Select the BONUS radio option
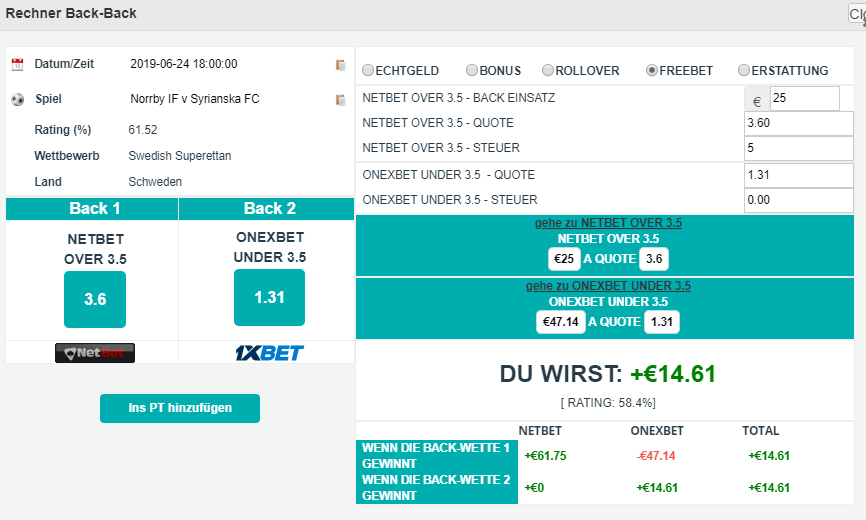 (x=472, y=70)
